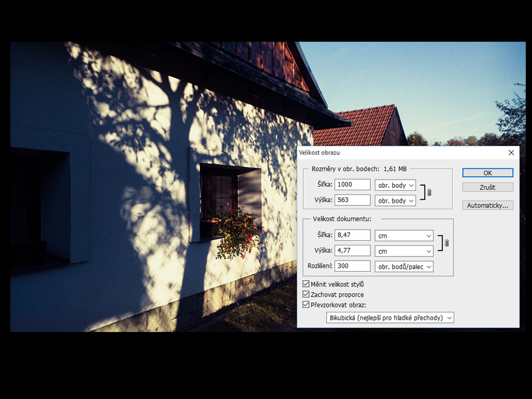This screenshot has height=399, width=532.
Task: Select the document Výška field showing 4,77
Action: (352, 250)
